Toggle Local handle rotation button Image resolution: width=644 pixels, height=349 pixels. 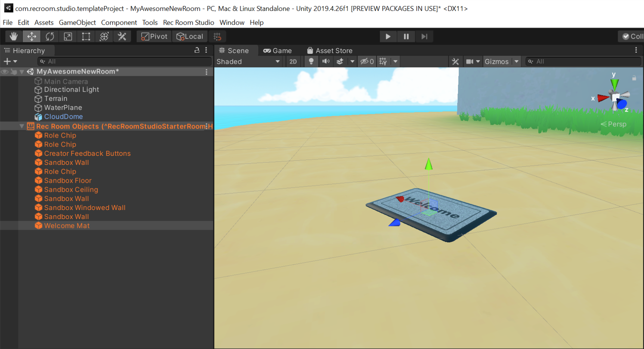[x=190, y=36]
